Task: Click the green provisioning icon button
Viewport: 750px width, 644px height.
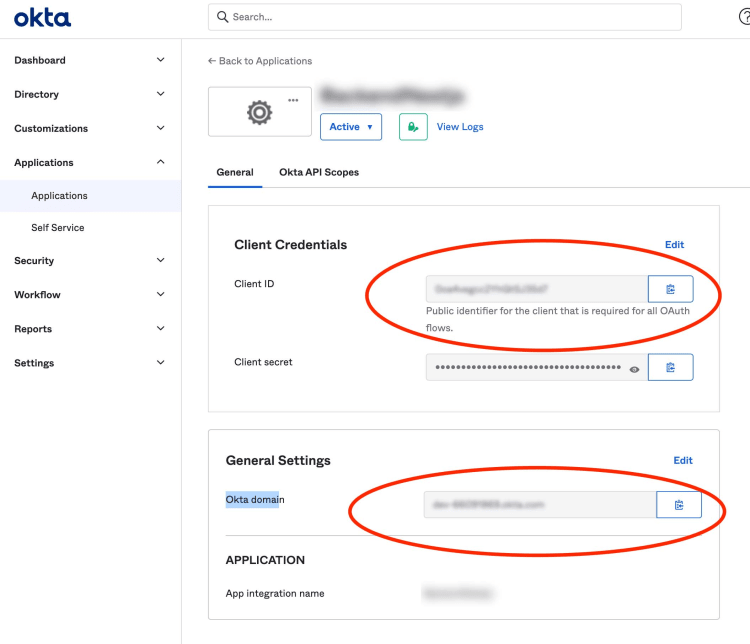Action: (413, 127)
